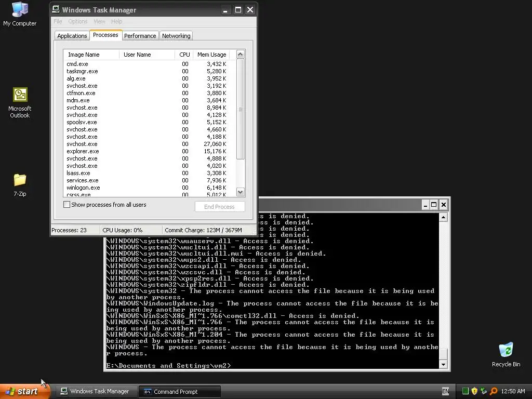Minimize the Command Prompt window
Viewport: 532px width, 399px height.
(x=425, y=205)
